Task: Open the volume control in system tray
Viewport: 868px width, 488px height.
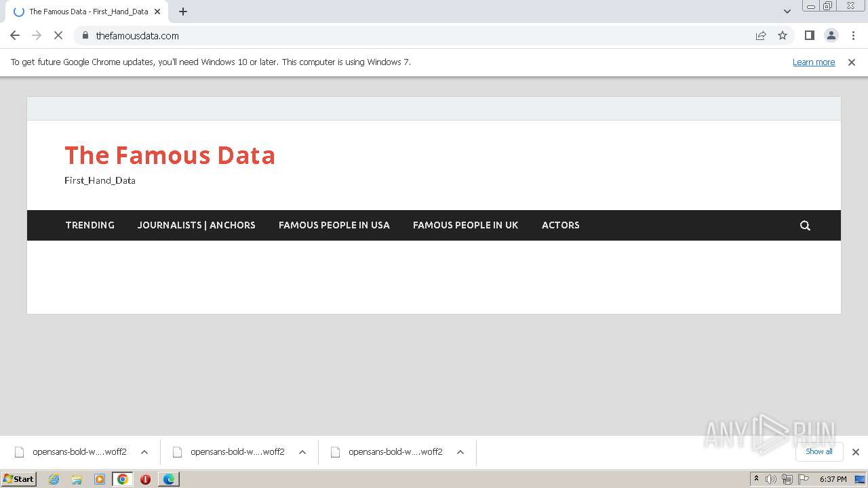Action: pos(771,479)
